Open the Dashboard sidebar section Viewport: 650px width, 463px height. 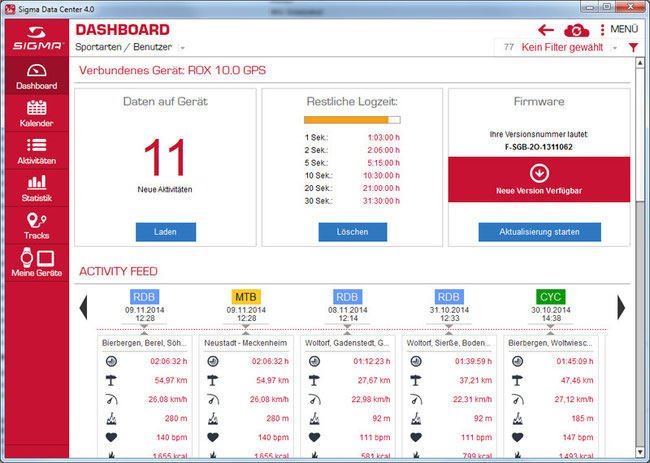tap(36, 76)
